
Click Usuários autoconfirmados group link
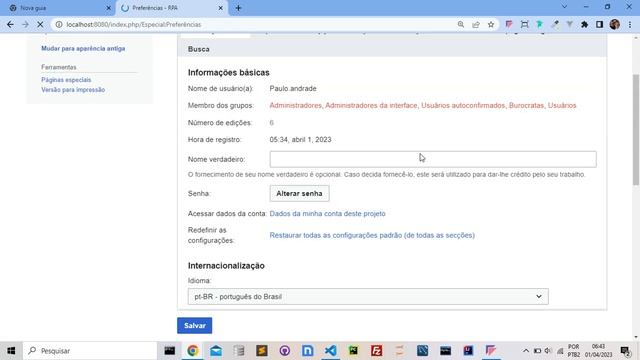[x=463, y=105]
